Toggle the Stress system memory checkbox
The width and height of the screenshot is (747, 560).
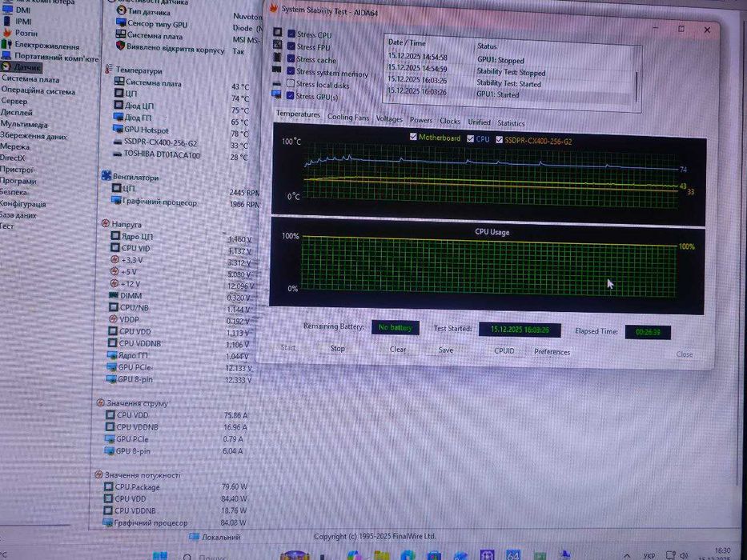291,70
